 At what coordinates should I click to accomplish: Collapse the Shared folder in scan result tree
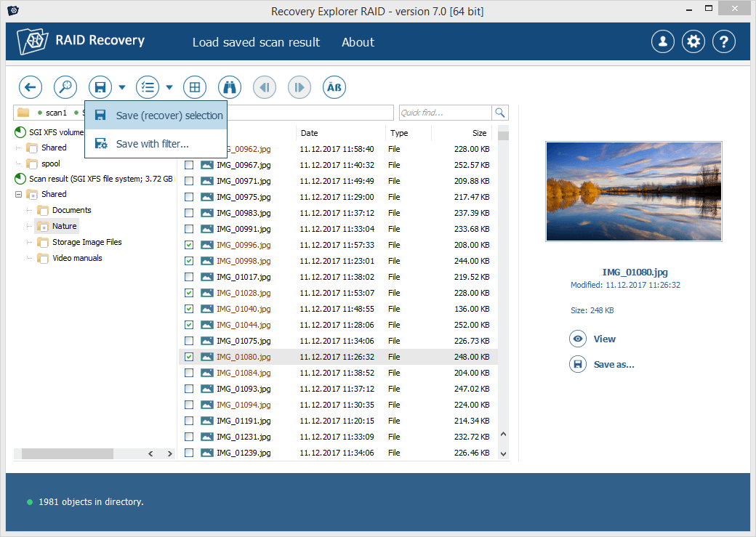tap(19, 194)
